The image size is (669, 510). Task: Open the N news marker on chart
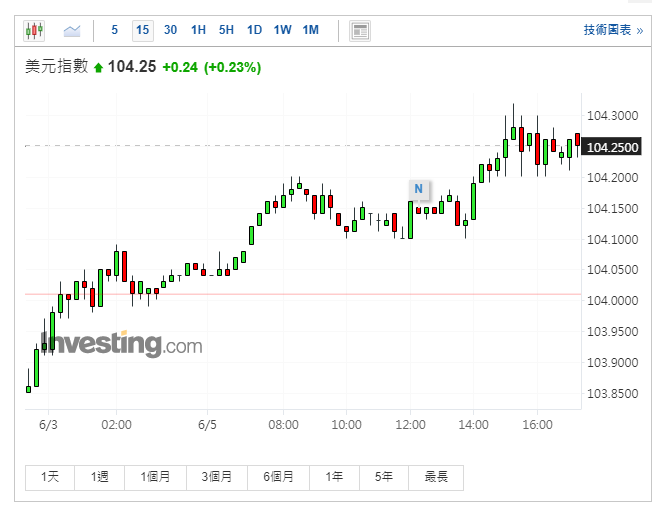419,189
